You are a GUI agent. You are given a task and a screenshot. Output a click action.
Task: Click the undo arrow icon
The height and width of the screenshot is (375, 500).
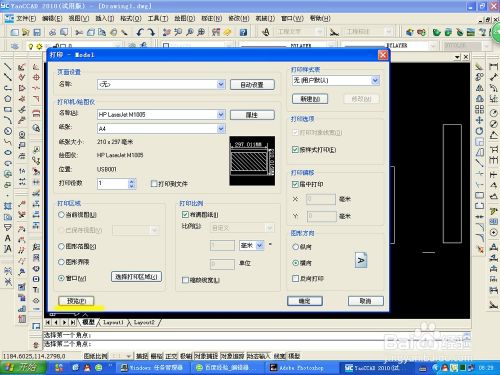[x=140, y=32]
